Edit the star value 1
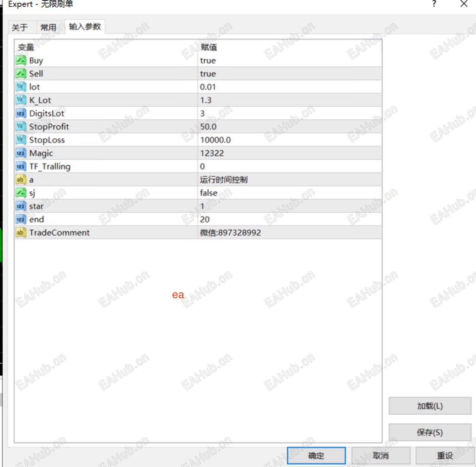 [202, 206]
